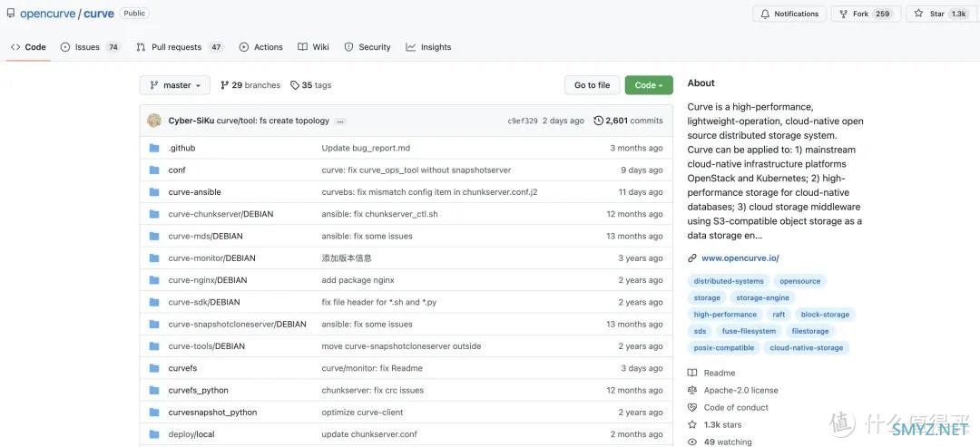980x447 pixels.
Task: Click the Go to file button
Action: [592, 85]
